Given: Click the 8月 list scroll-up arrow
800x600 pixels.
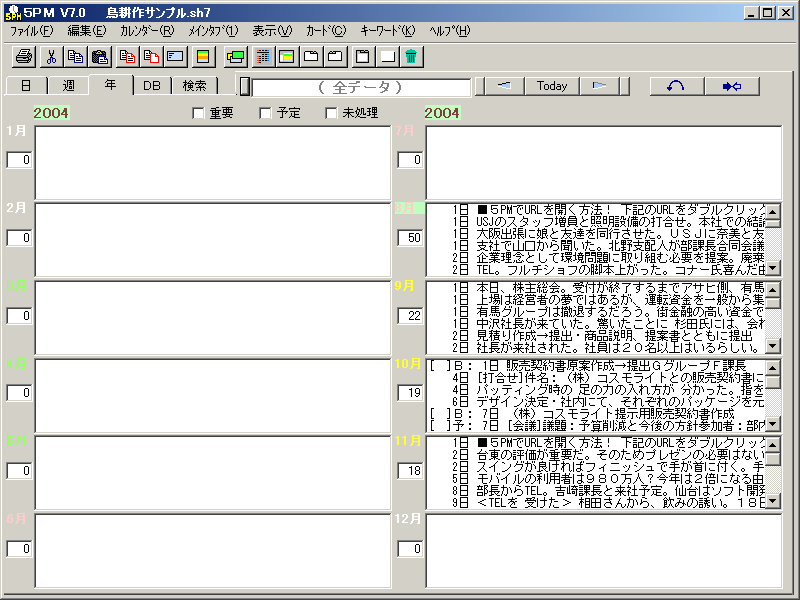Looking at the screenshot, I should [x=772, y=211].
